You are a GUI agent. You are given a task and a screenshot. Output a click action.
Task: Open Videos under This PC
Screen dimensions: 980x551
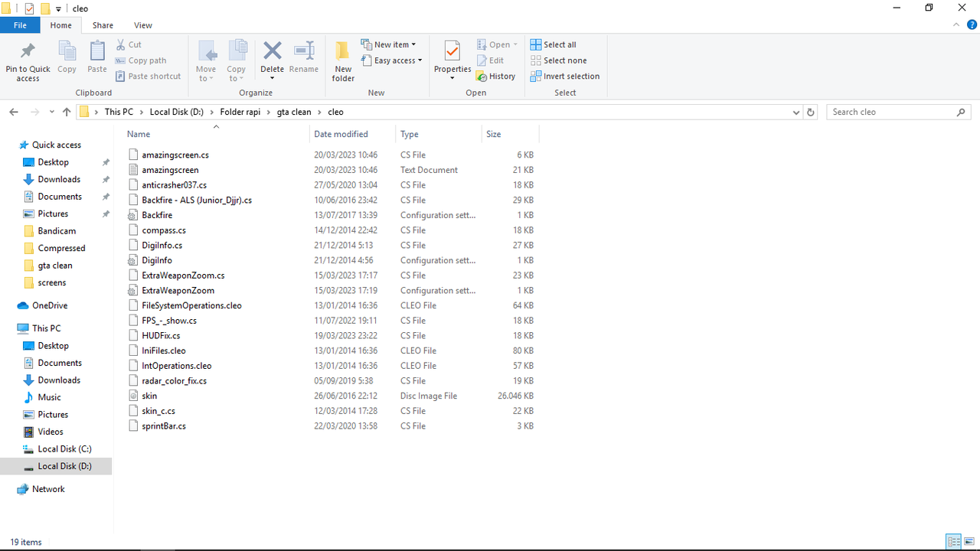pos(51,432)
